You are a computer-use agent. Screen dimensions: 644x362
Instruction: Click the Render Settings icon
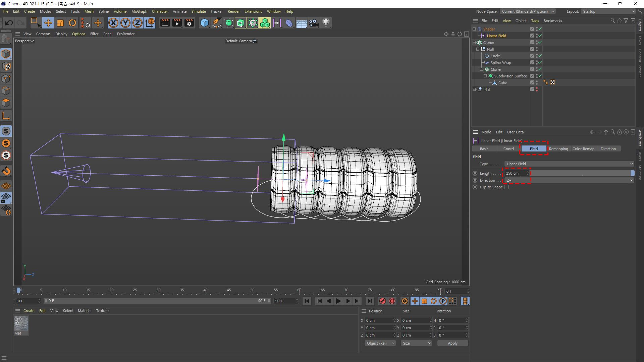189,23
